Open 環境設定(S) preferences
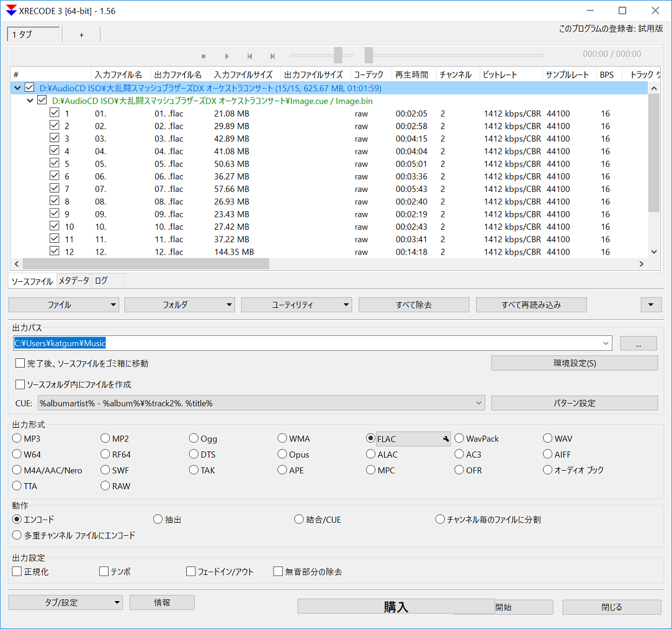This screenshot has height=629, width=672. coord(574,363)
